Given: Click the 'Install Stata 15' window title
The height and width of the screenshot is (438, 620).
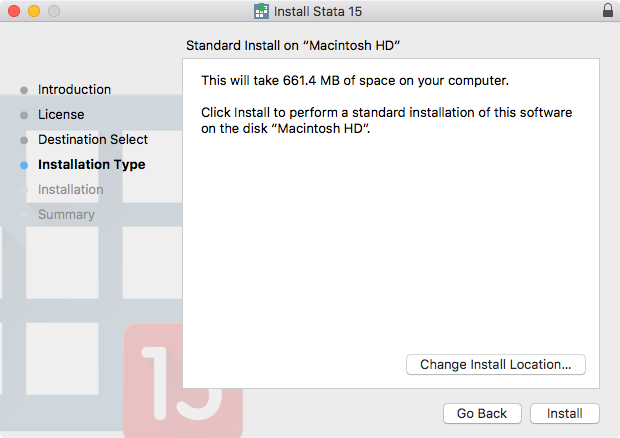Looking at the screenshot, I should (x=318, y=11).
